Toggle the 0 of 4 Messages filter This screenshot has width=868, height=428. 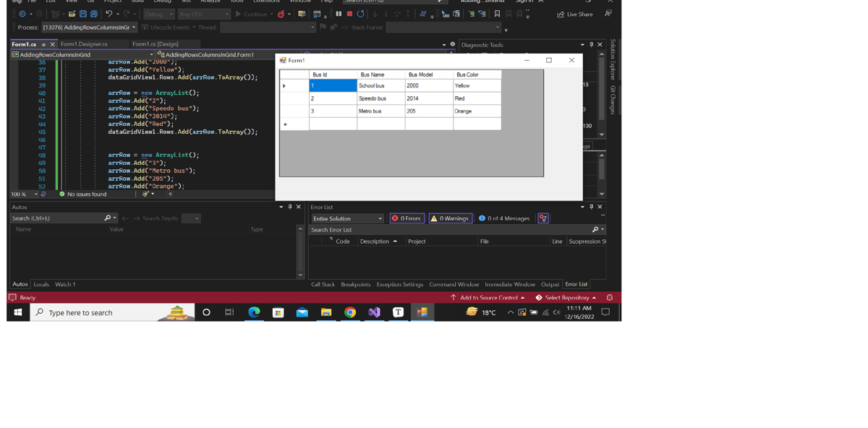tap(504, 218)
